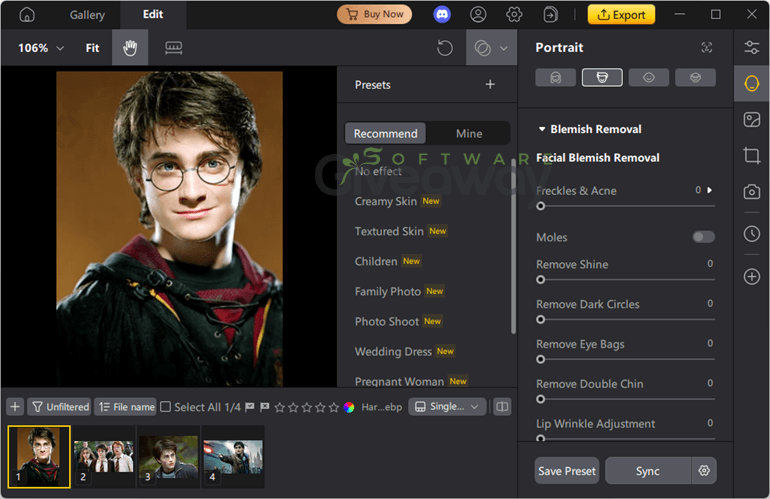Image resolution: width=770 pixels, height=499 pixels.
Task: Select the third portrait icon tab
Action: [649, 78]
